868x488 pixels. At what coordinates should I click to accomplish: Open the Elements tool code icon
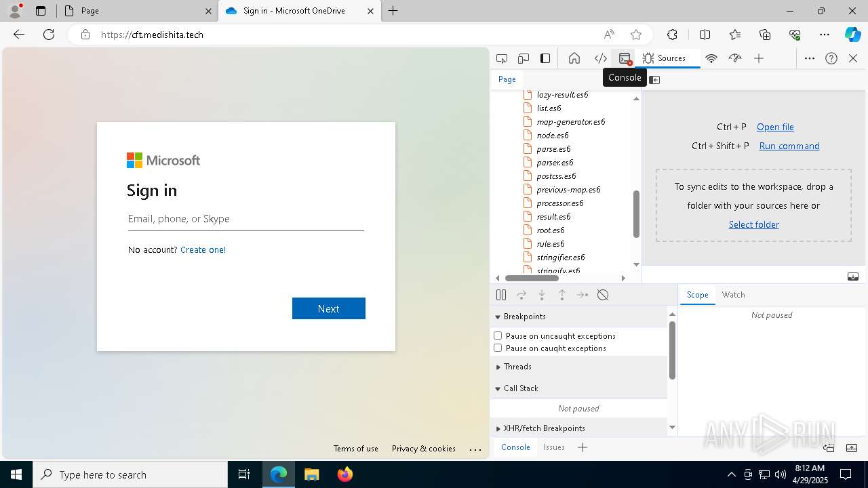[601, 58]
